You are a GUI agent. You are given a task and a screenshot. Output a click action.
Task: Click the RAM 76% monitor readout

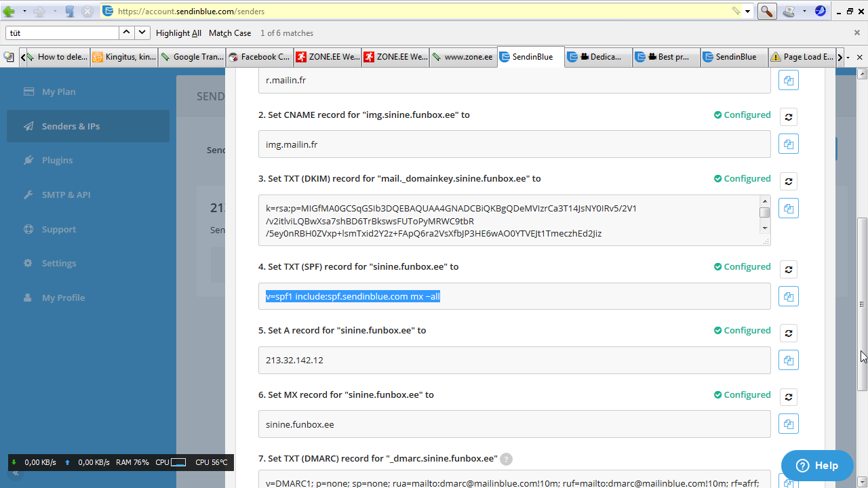click(x=132, y=462)
